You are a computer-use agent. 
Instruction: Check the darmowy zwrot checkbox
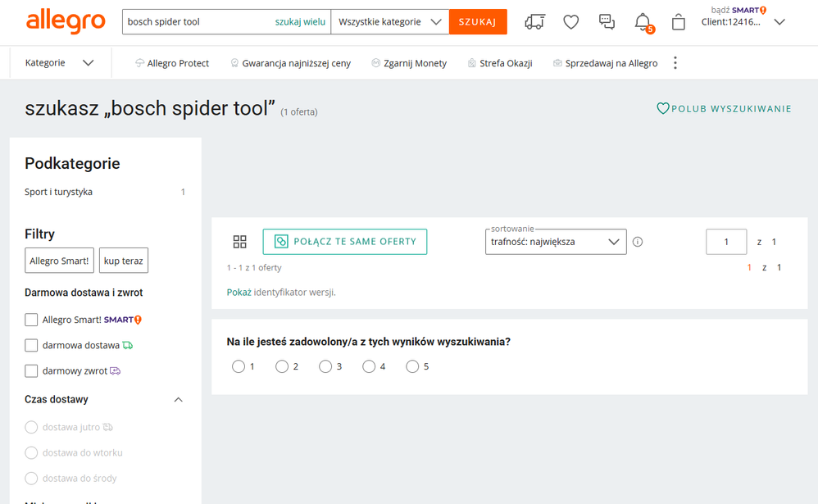(31, 370)
